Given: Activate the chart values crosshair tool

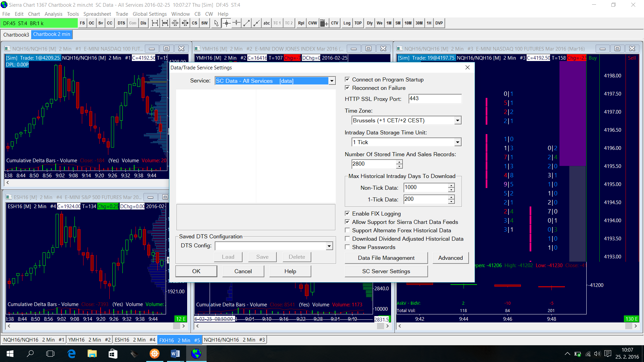Looking at the screenshot, I should coord(226,23).
